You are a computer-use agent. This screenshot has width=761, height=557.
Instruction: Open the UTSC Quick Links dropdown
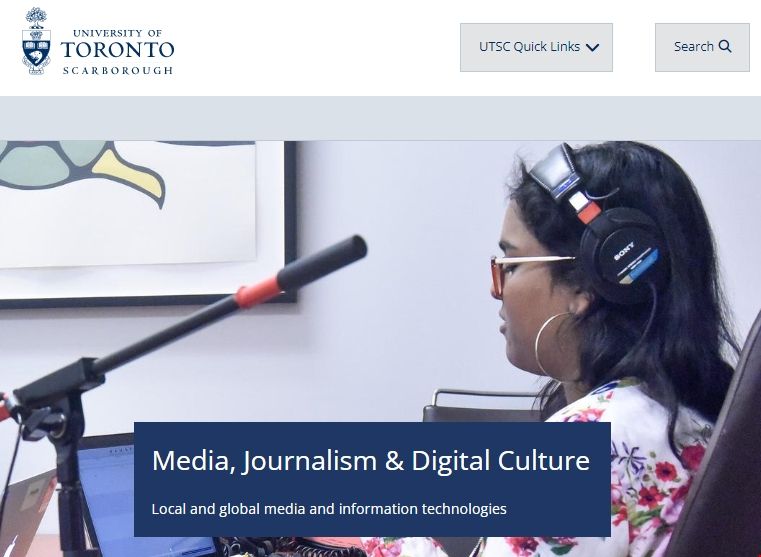pyautogui.click(x=536, y=48)
